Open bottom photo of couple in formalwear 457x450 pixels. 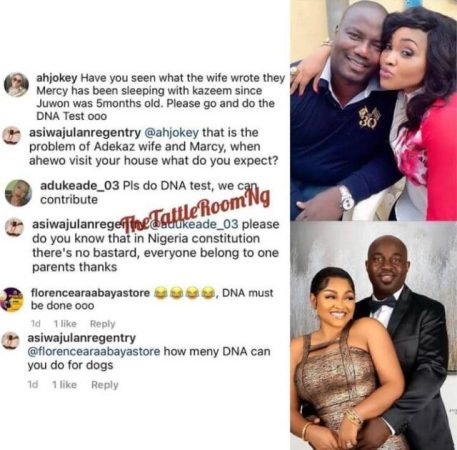(x=373, y=336)
